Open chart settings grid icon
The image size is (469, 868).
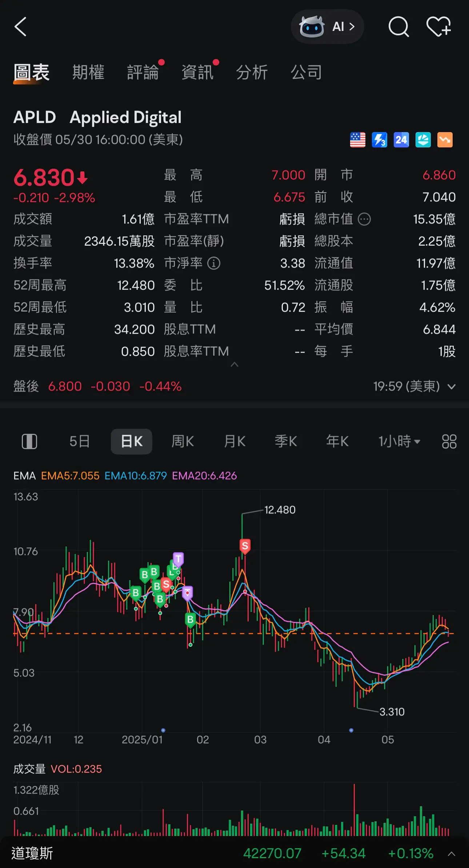pyautogui.click(x=449, y=441)
